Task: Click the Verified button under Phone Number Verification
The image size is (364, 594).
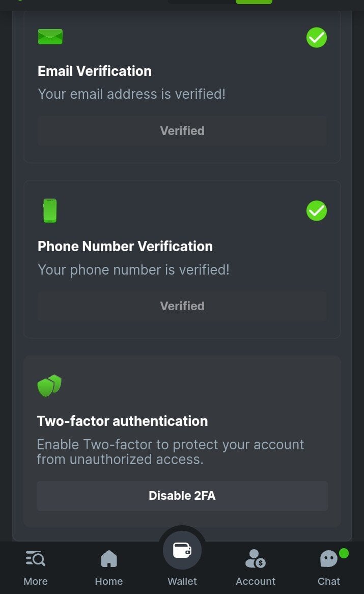Action: pyautogui.click(x=182, y=306)
